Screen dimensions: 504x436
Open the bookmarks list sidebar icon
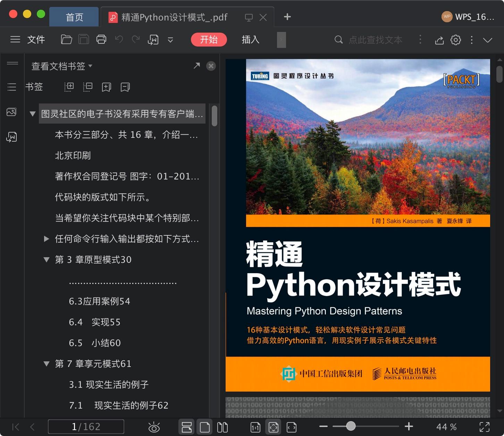pyautogui.click(x=12, y=87)
